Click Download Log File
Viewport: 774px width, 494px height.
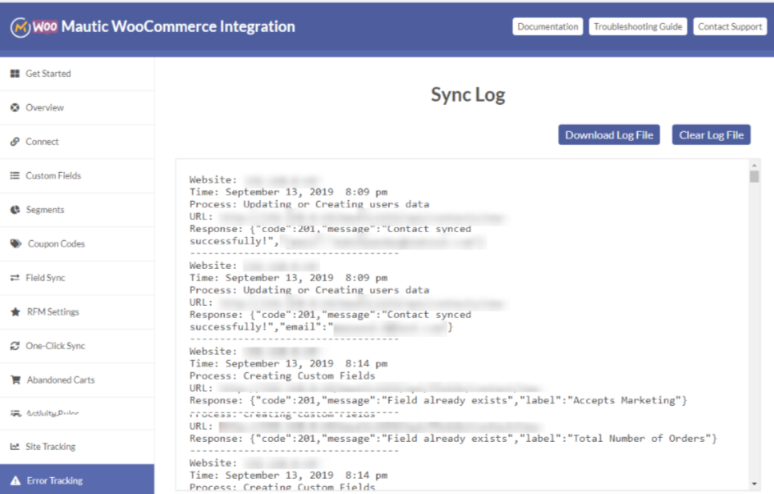click(x=609, y=135)
